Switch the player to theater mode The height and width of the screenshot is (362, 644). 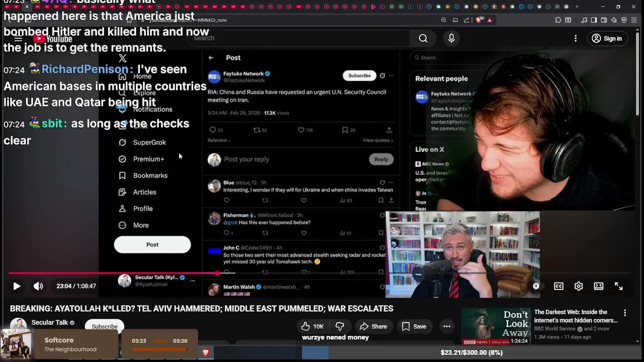tap(599, 286)
